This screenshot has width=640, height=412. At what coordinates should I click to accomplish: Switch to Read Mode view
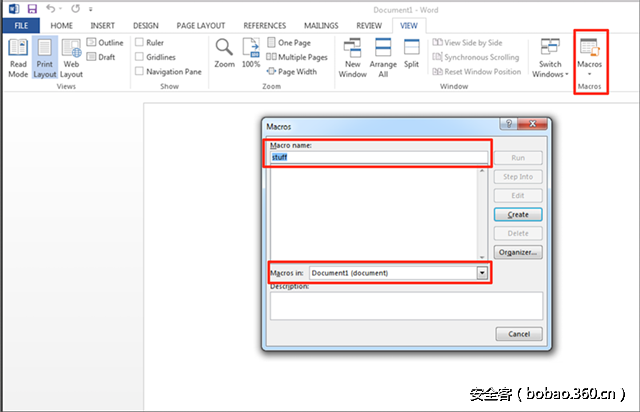coord(18,58)
